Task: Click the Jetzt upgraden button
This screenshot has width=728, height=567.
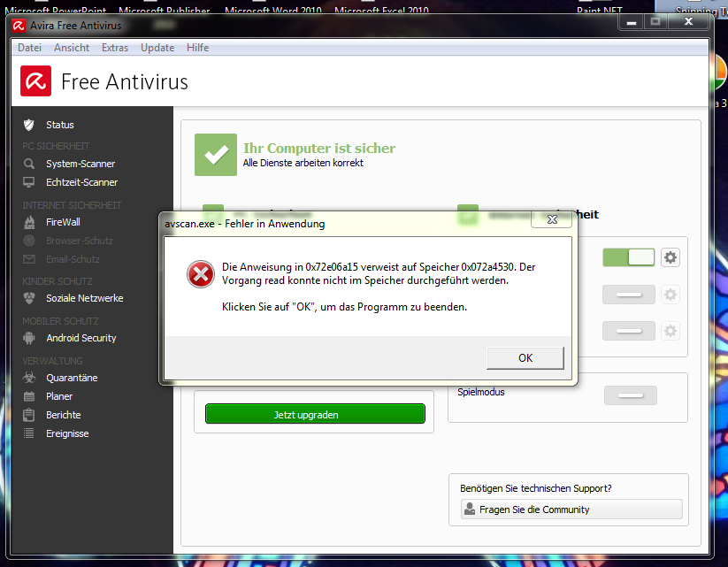Action: 315,414
